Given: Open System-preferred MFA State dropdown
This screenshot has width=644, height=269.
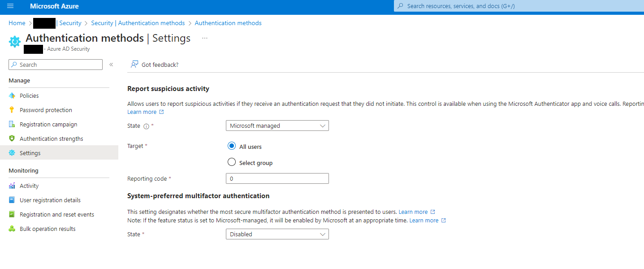Looking at the screenshot, I should click(277, 234).
